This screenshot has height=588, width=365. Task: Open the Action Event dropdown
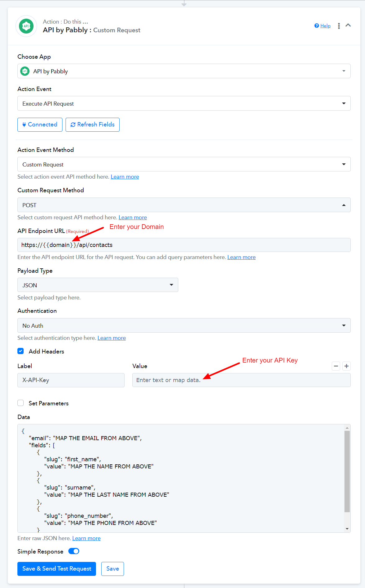coord(184,103)
